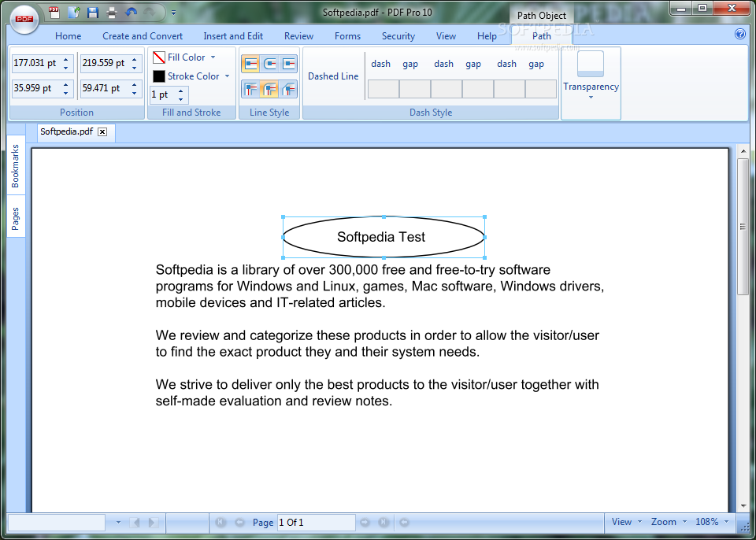The width and height of the screenshot is (756, 540).
Task: Click the open document icon with green arrow
Action: coord(74,12)
